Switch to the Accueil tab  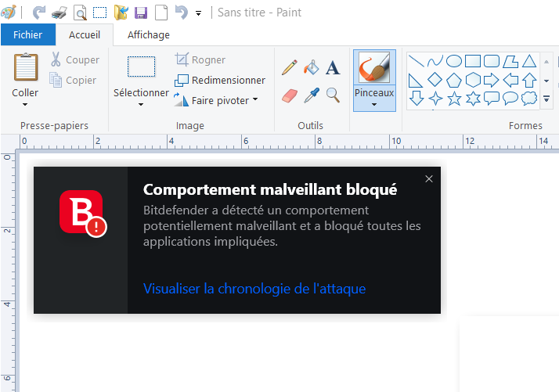click(x=85, y=34)
